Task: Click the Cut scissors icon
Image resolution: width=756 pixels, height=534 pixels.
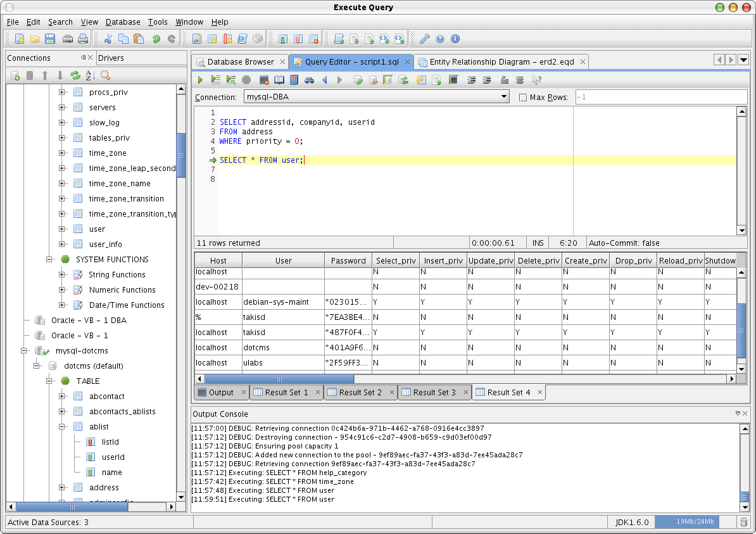Action: click(108, 39)
